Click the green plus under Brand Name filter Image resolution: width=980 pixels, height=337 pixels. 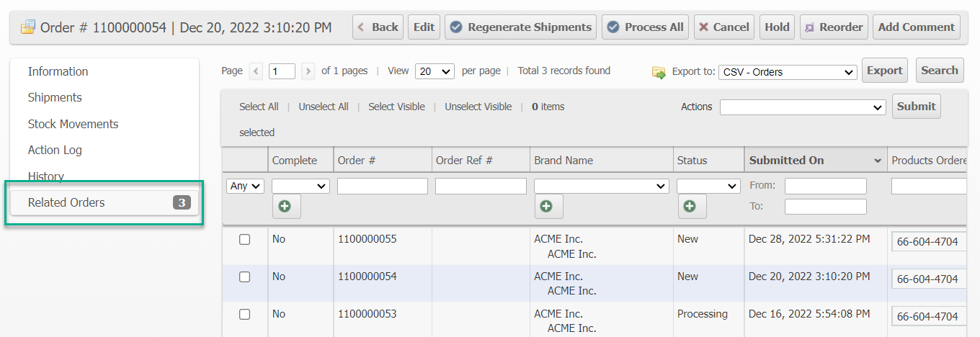pyautogui.click(x=548, y=207)
